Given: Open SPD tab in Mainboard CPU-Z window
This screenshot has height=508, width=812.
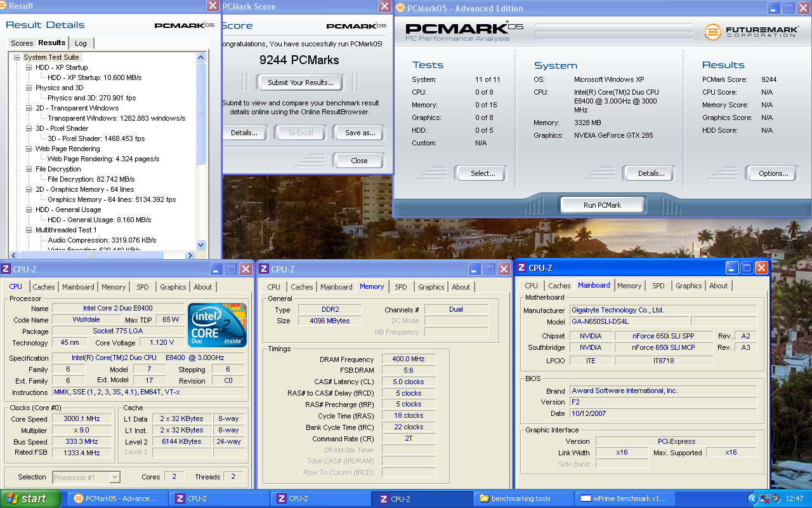Looking at the screenshot, I should pos(658,286).
